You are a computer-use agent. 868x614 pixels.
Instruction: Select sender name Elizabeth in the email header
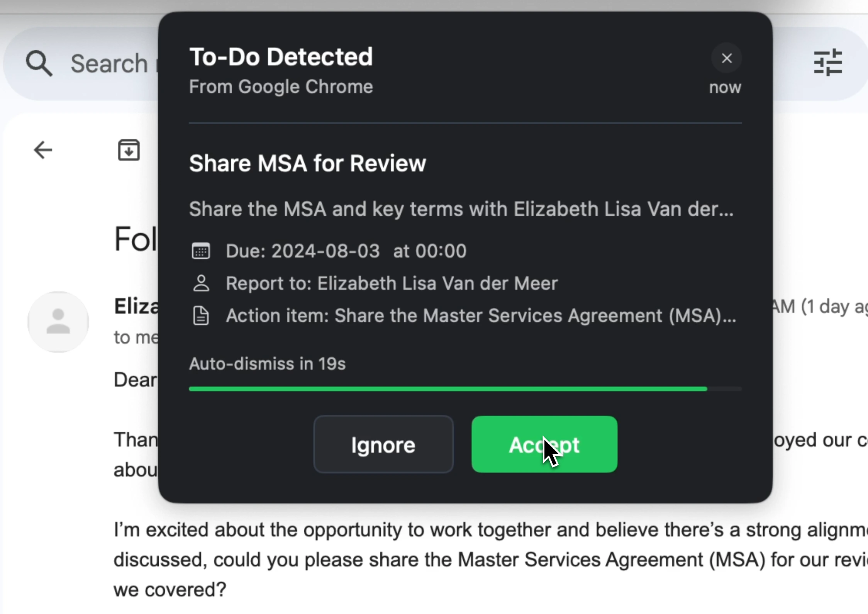pos(136,305)
